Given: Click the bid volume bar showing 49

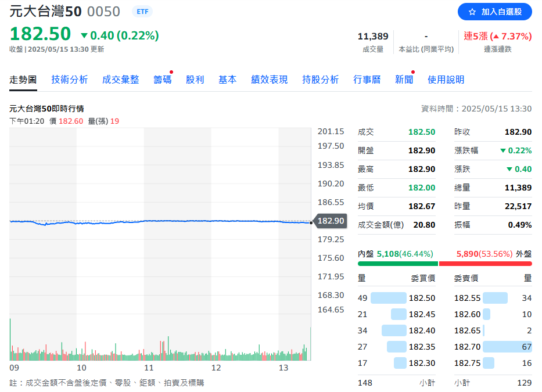Looking at the screenshot, I should point(389,298).
